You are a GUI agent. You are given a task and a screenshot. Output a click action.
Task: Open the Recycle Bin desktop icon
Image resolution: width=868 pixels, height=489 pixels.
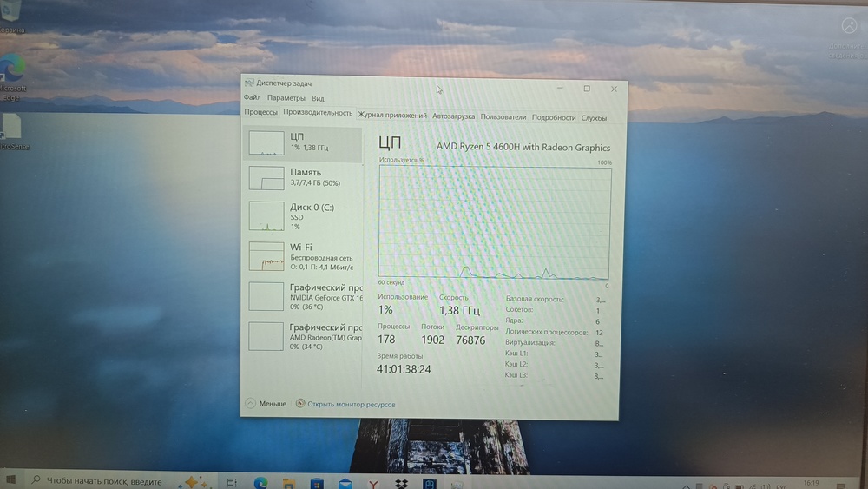coord(11,17)
